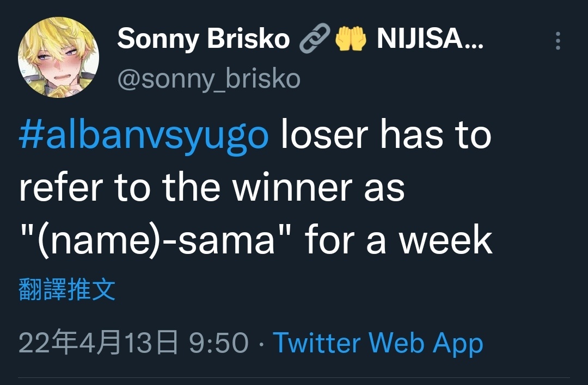
Task: Click the "loser has to" tweet text
Action: coord(386,134)
